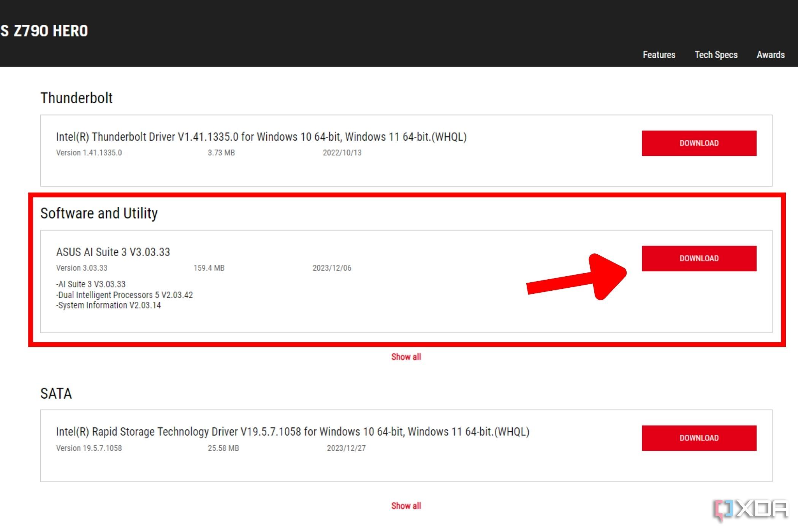Select the 159.4 MB file size
This screenshot has height=532, width=798.
pyautogui.click(x=209, y=268)
